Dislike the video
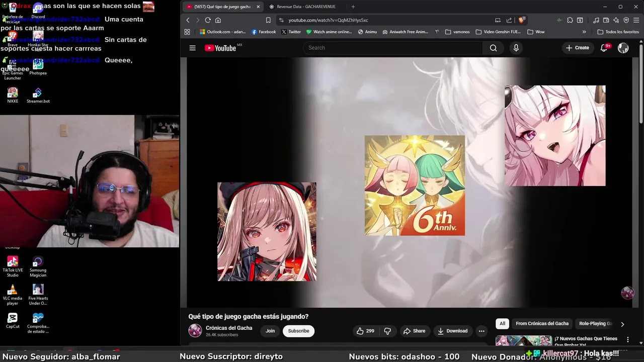The width and height of the screenshot is (644, 362). coord(387,331)
